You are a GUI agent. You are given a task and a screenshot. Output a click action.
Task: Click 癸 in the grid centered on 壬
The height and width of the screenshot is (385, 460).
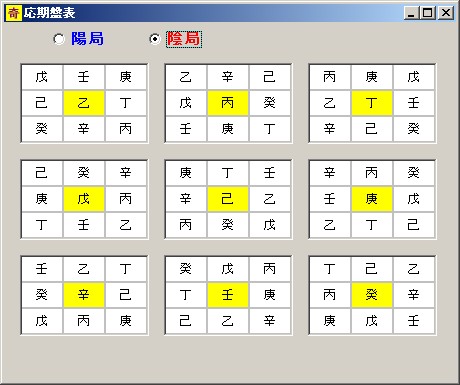click(x=186, y=269)
